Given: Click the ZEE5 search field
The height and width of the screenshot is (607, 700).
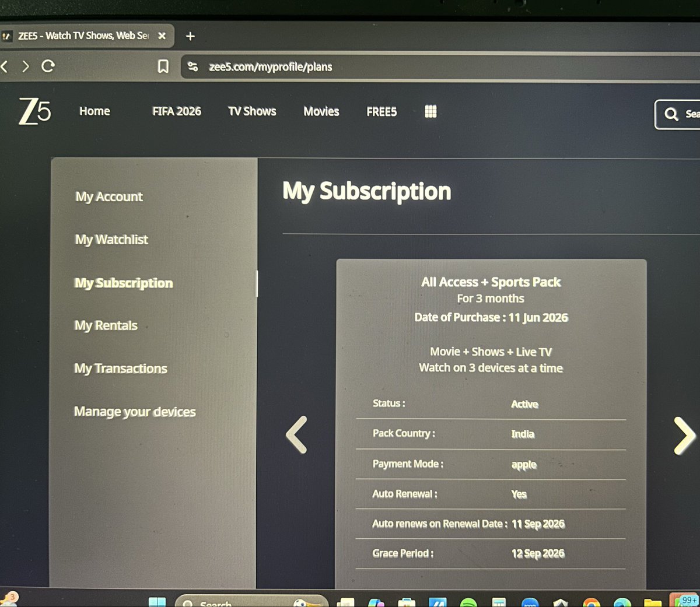Looking at the screenshot, I should (678, 114).
